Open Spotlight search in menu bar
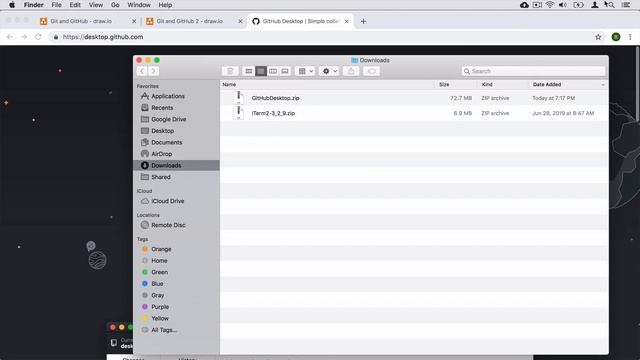This screenshot has height=360, width=640. point(611,5)
